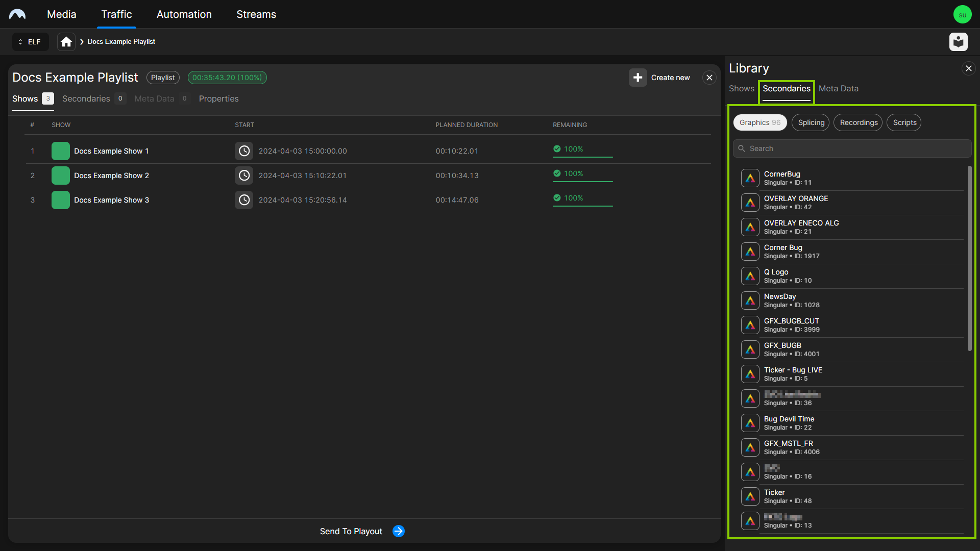Open the library box icon top right
This screenshot has width=980, height=551.
pyautogui.click(x=958, y=42)
